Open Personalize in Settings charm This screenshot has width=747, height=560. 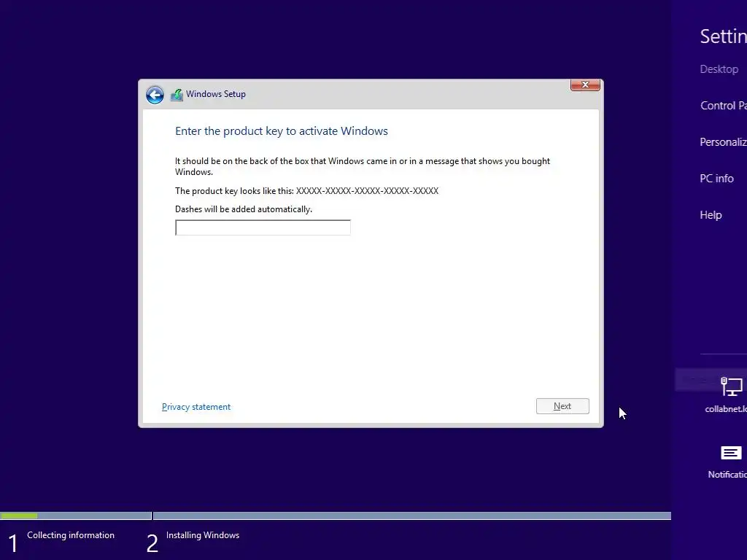point(723,142)
